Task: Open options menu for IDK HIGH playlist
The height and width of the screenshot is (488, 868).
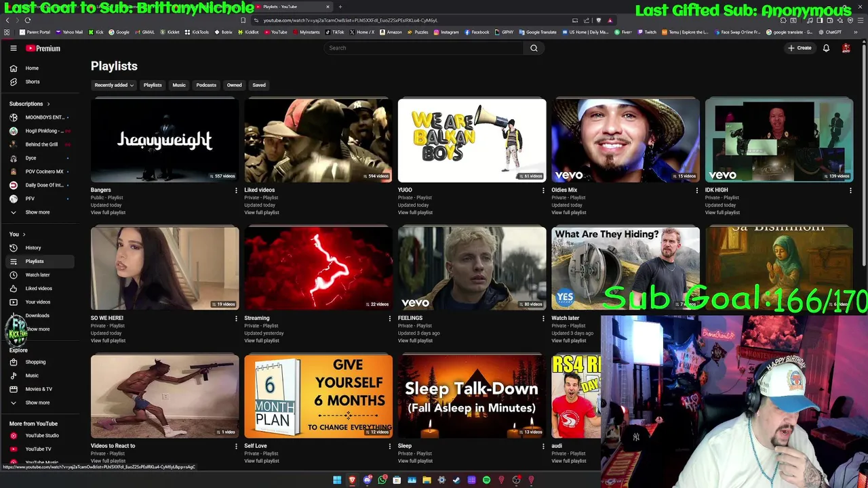Action: [850, 190]
